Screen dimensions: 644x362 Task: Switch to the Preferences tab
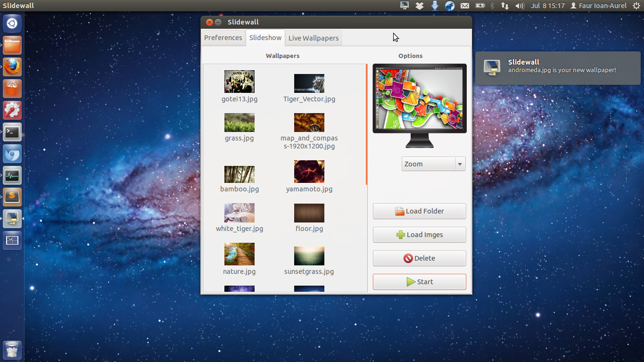pos(223,38)
